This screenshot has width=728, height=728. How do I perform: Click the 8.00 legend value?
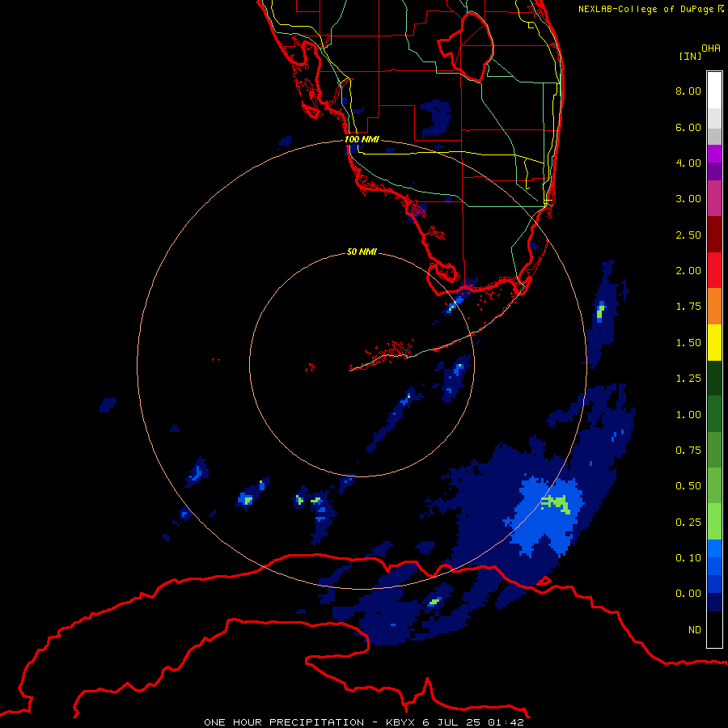click(x=688, y=91)
